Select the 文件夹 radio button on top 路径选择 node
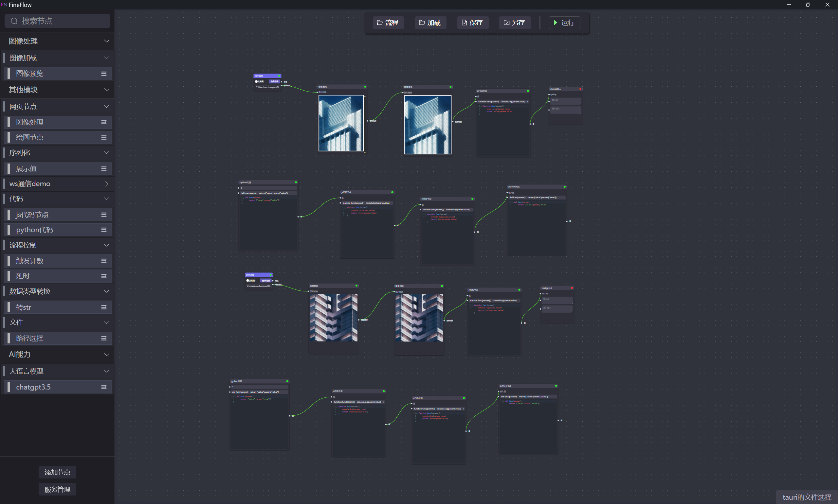This screenshot has height=504, width=838. 257,81
